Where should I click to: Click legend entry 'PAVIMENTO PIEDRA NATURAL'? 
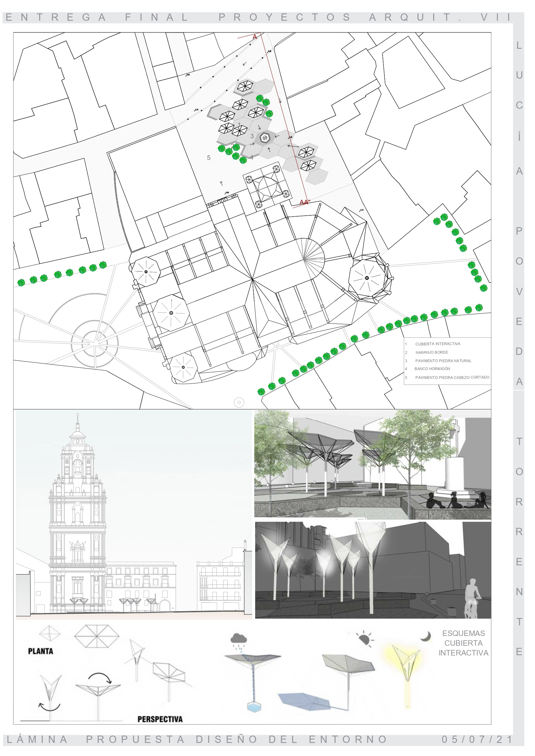point(443,361)
